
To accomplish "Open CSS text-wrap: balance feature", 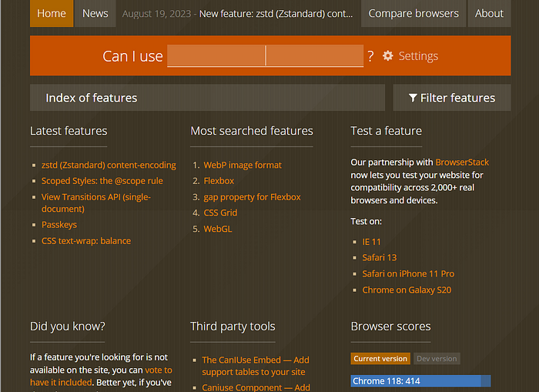I will click(x=86, y=241).
